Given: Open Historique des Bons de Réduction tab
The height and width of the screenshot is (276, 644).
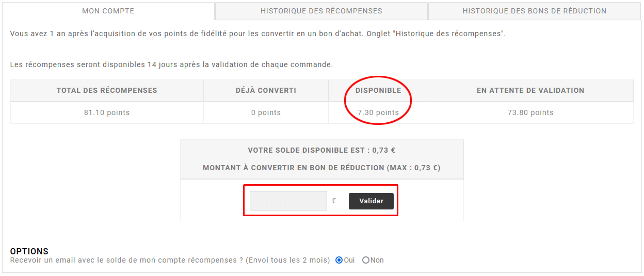Looking at the screenshot, I should 534,11.
